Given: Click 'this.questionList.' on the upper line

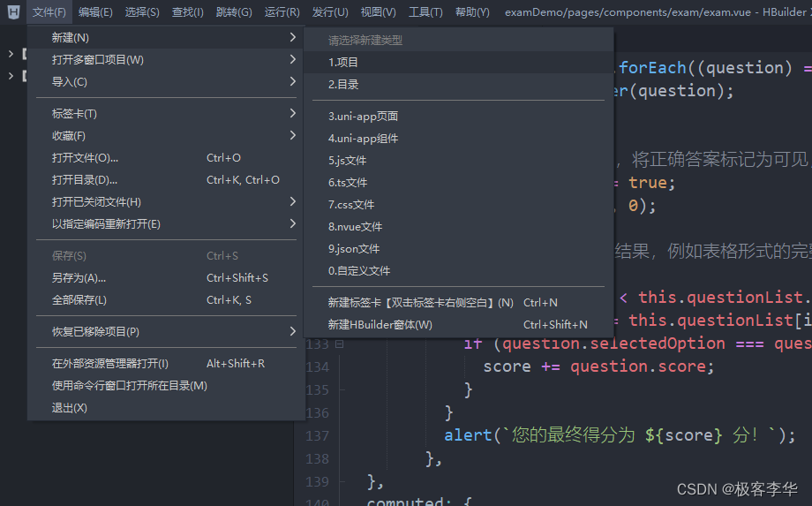Looking at the screenshot, I should tap(724, 298).
